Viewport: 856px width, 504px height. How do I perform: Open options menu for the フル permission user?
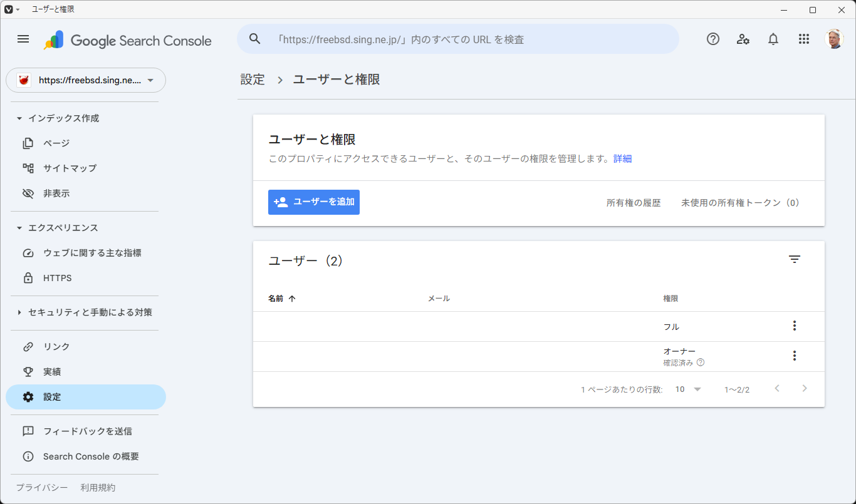[794, 326]
